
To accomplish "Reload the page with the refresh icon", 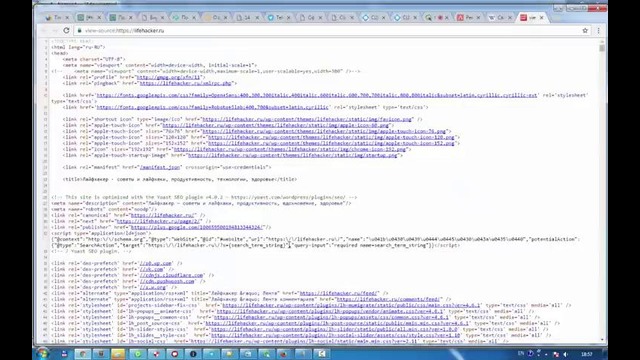I will pos(67,31).
